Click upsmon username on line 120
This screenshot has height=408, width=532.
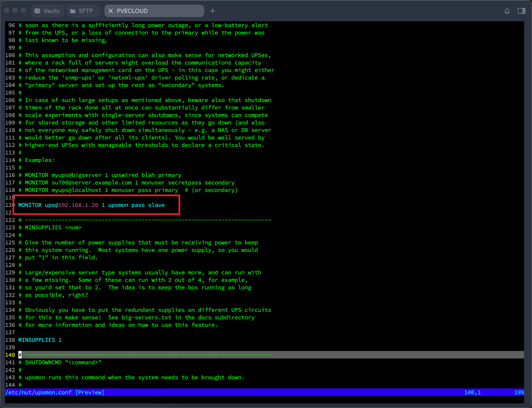118,205
